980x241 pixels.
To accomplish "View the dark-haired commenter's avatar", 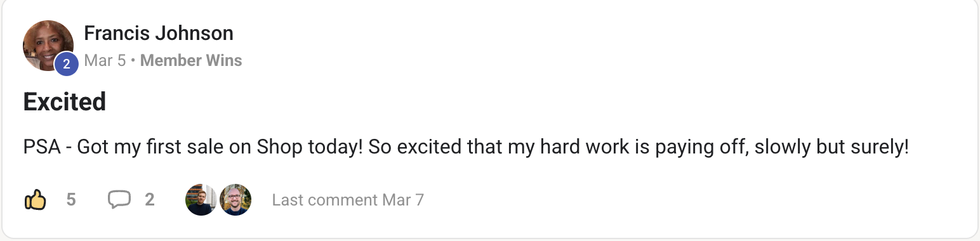I will pos(201,200).
